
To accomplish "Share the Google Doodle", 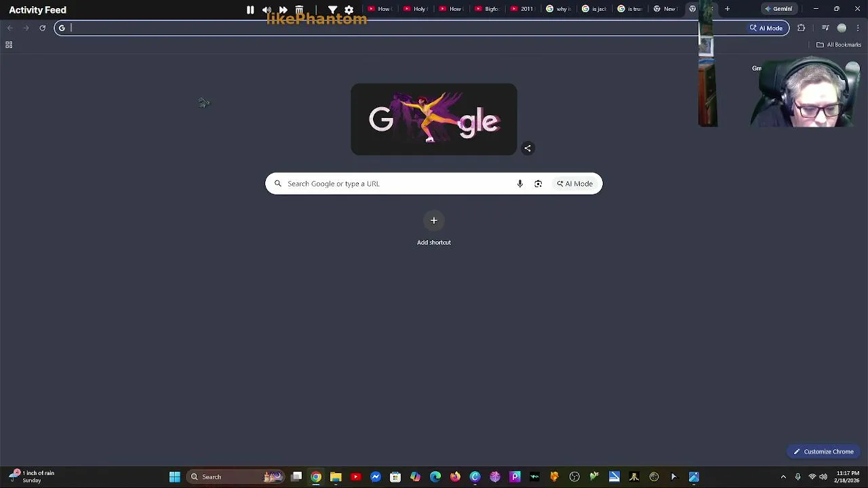I will (x=528, y=148).
